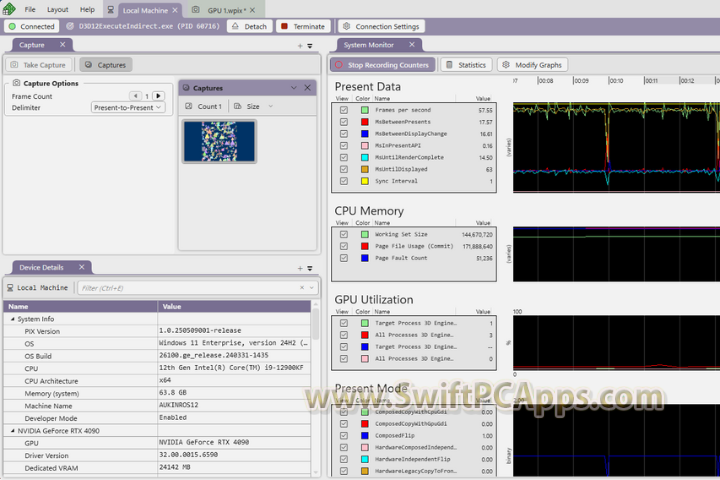Viewport: 720px width, 480px height.
Task: Uncheck the Frames per second view checkbox
Action: (344, 109)
